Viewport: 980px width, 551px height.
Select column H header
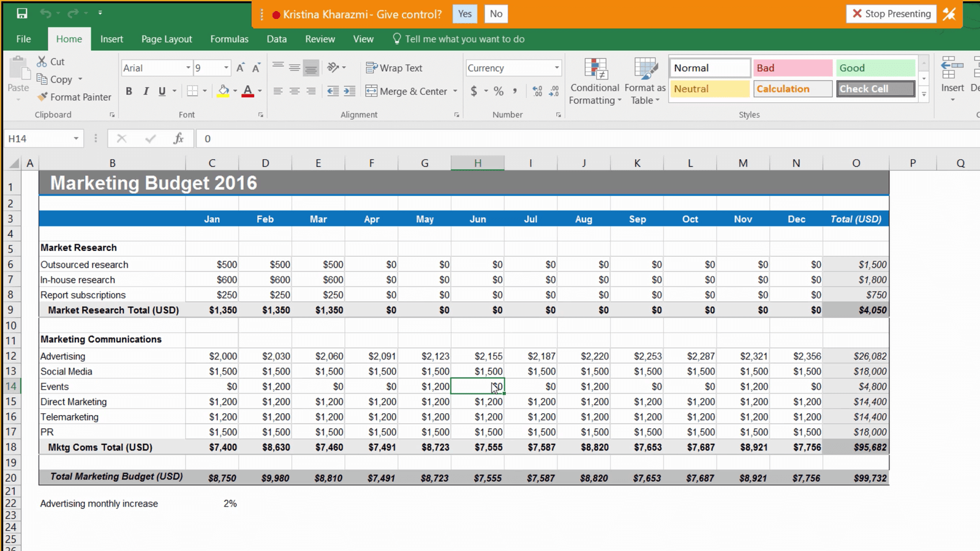coord(478,163)
